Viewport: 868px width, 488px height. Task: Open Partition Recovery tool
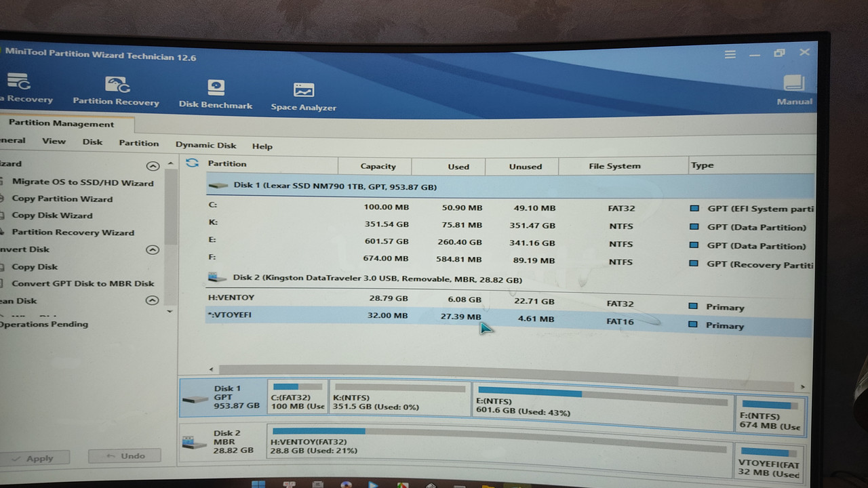[116, 91]
